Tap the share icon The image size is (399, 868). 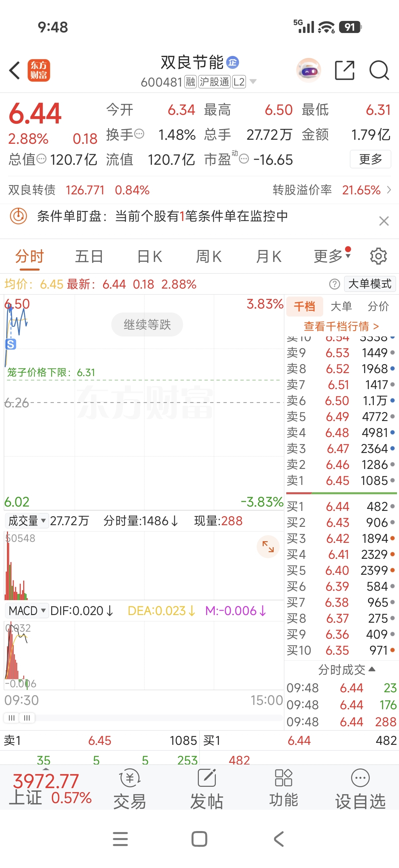[345, 71]
